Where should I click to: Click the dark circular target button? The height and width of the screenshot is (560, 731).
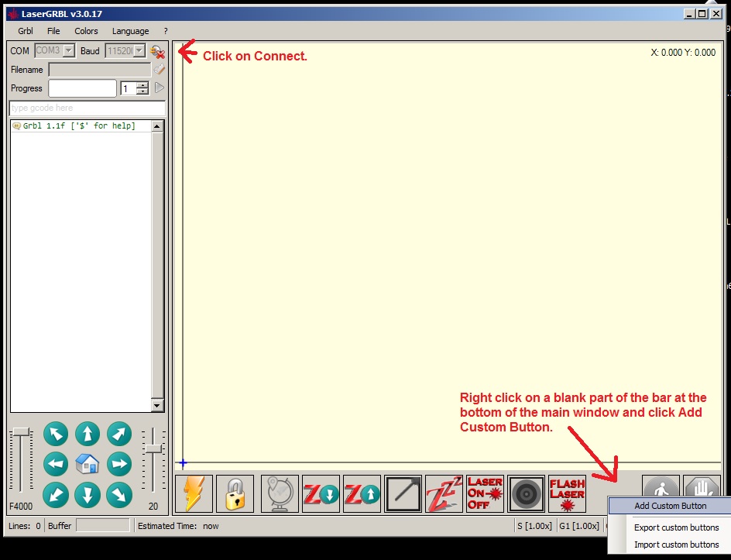coord(526,494)
